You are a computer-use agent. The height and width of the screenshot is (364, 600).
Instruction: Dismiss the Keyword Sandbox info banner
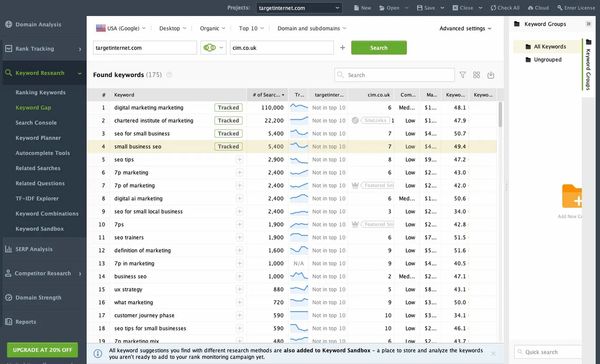click(493, 354)
